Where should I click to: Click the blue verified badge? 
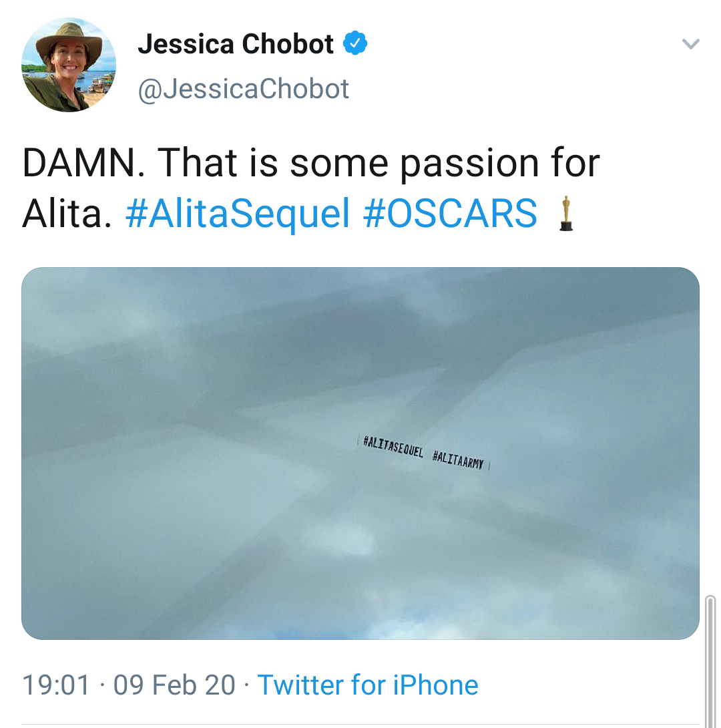355,44
